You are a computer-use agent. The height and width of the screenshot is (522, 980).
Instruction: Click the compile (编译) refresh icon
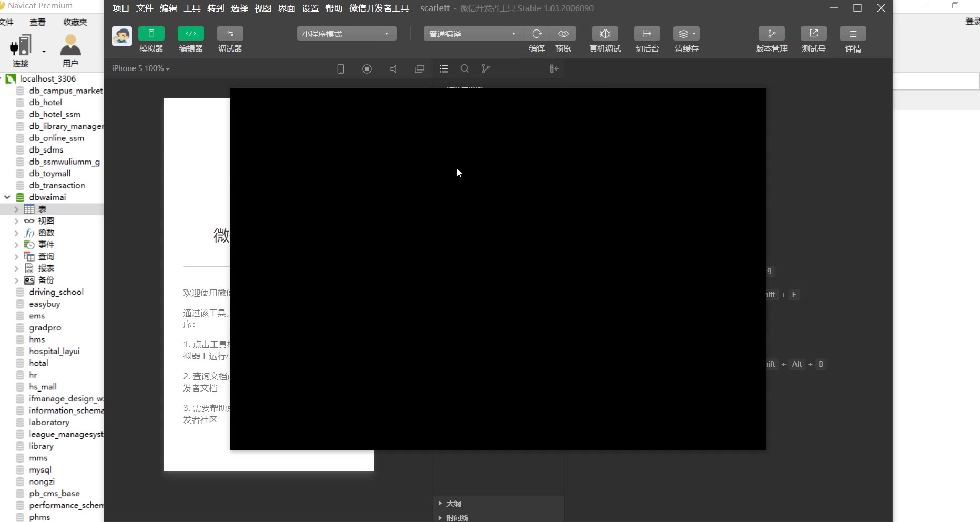[x=537, y=34]
